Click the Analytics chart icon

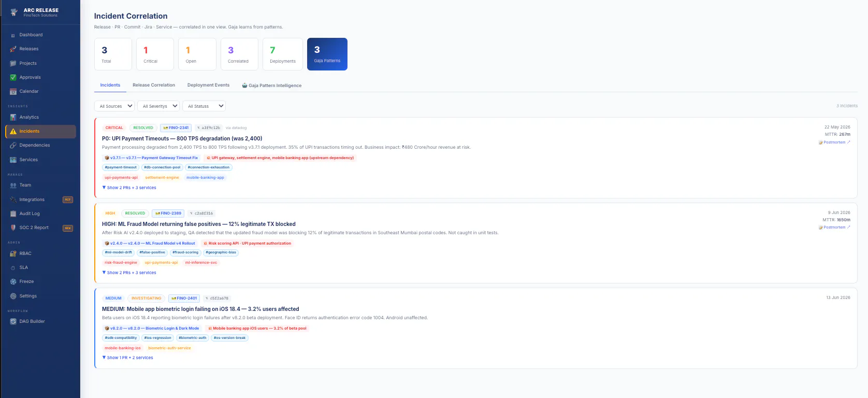pyautogui.click(x=13, y=118)
